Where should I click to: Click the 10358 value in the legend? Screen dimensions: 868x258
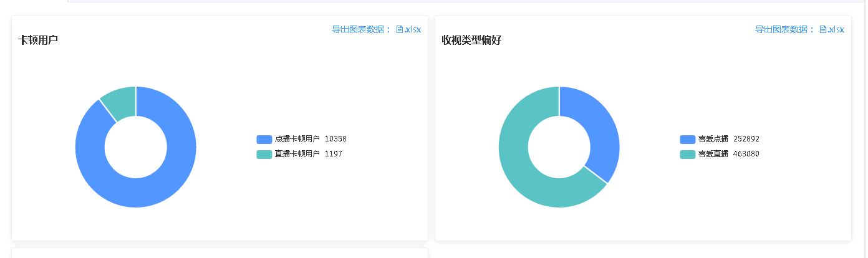click(335, 140)
